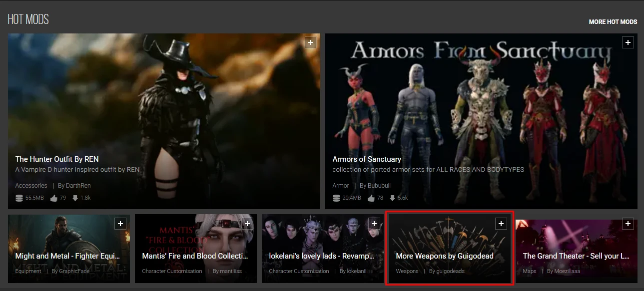Visit author lokelaniii's profile

click(x=357, y=272)
